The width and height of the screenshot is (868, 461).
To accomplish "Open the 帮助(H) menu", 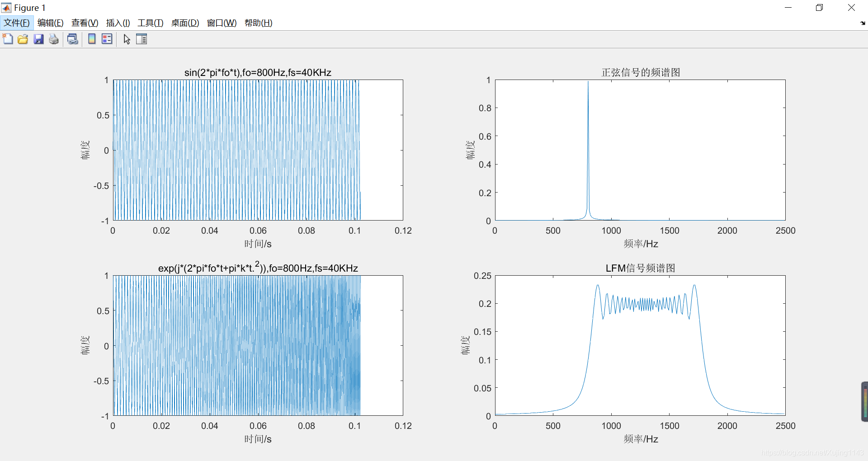I will [x=258, y=23].
